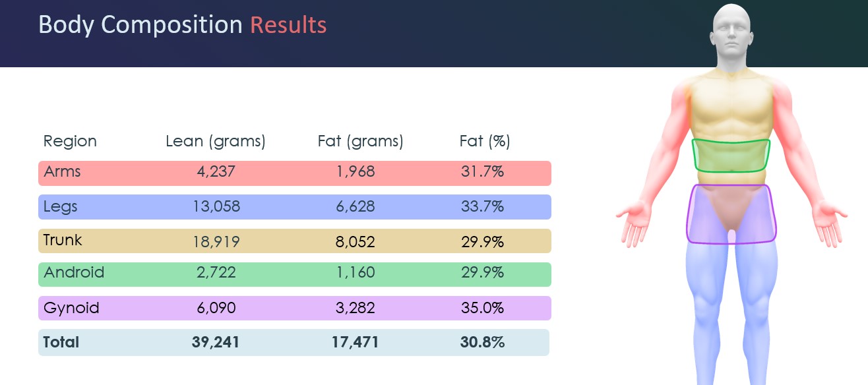Screen dimensions: 868x385
Task: Click the Trunk row label
Action: point(63,240)
